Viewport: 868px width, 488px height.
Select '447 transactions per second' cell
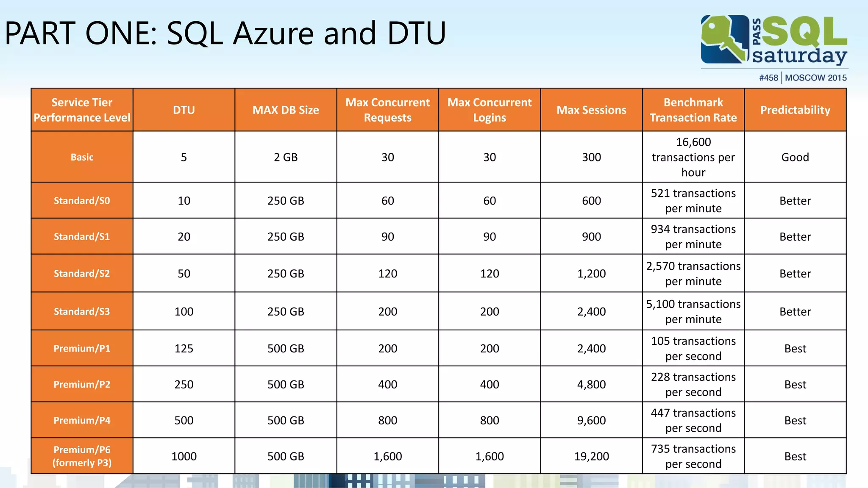coord(693,420)
